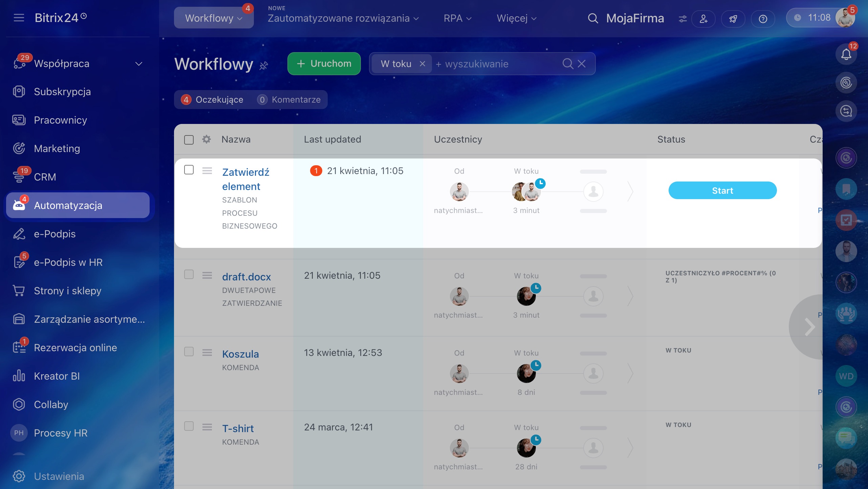Expand the Współpraca sidebar section

tap(138, 64)
